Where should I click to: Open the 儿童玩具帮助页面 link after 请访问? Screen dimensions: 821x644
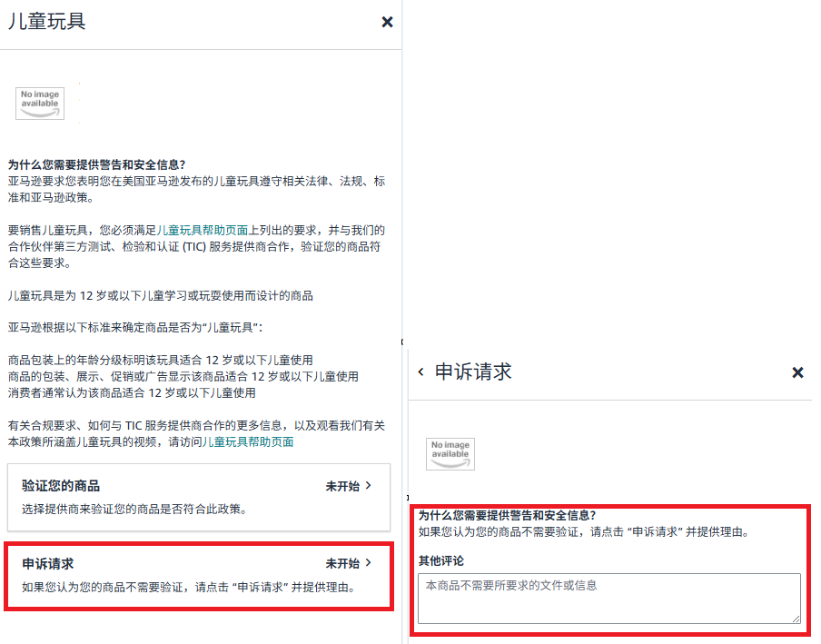pos(248,442)
